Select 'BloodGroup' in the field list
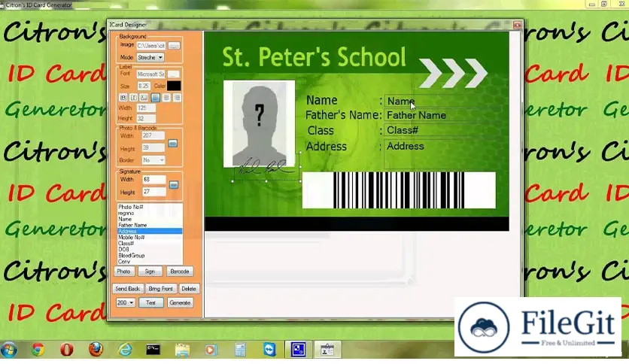The height and width of the screenshot is (364, 629). tap(150, 256)
